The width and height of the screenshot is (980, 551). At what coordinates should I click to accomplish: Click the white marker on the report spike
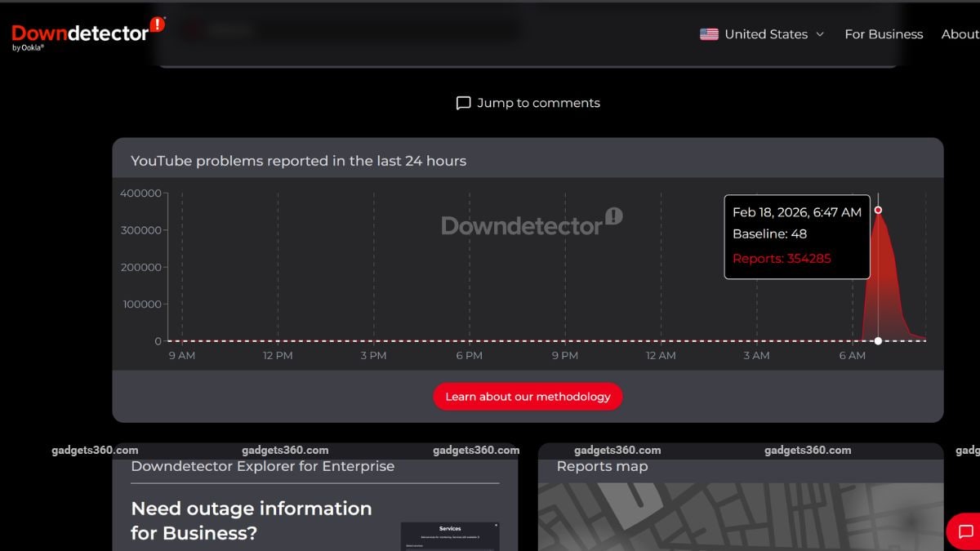tap(878, 340)
